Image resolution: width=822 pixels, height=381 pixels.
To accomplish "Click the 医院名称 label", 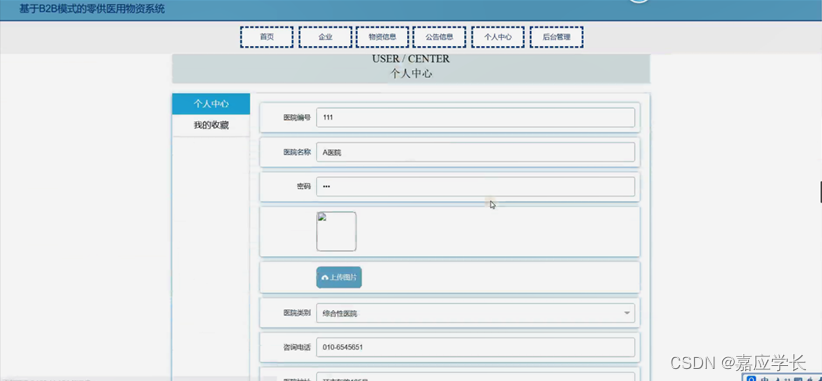I will tap(297, 152).
